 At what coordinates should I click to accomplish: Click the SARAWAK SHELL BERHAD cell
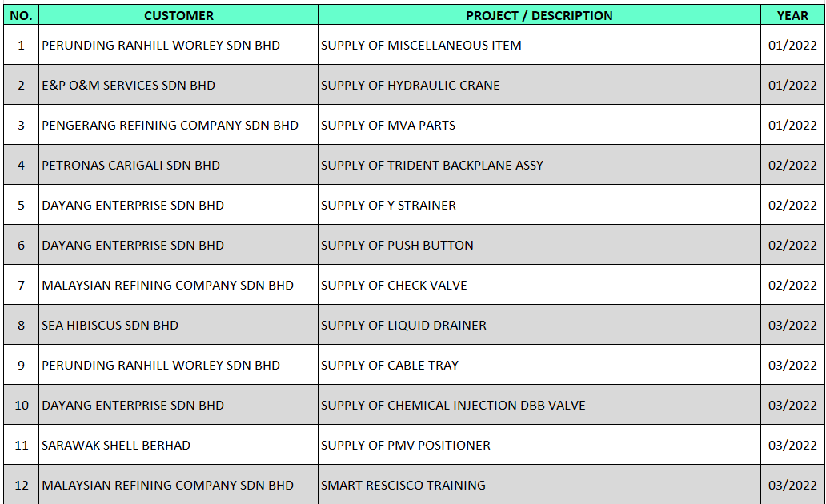click(x=116, y=446)
